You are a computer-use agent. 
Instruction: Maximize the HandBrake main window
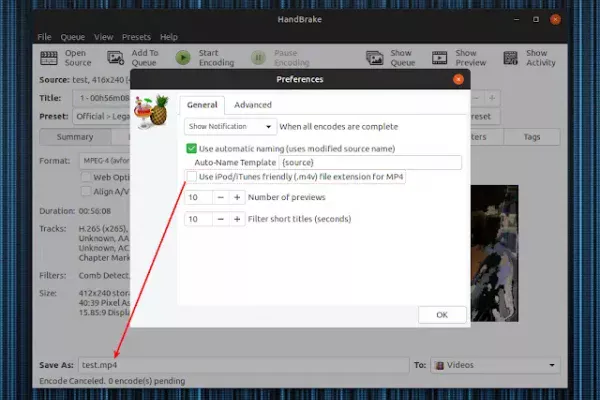point(536,20)
